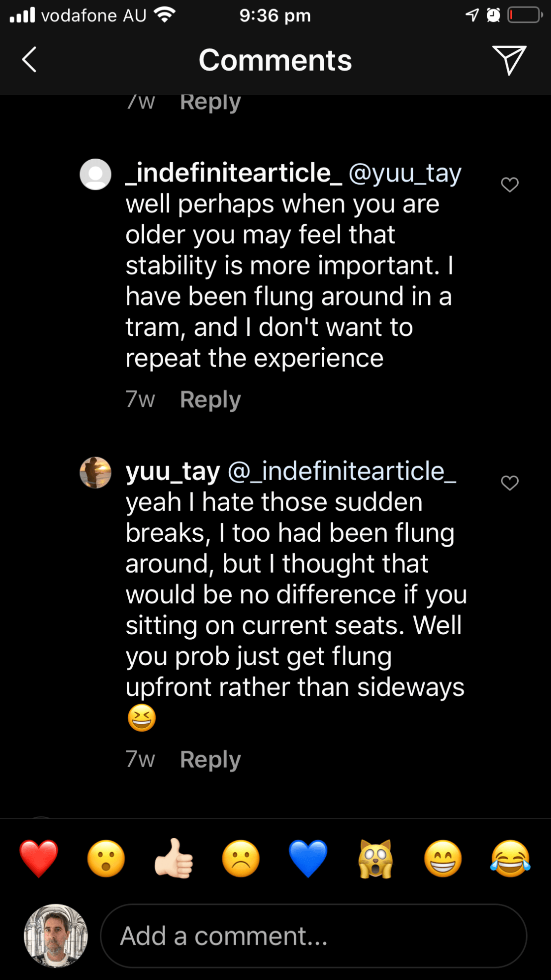551x980 pixels.
Task: Go back using the top-left arrow
Action: [x=30, y=60]
